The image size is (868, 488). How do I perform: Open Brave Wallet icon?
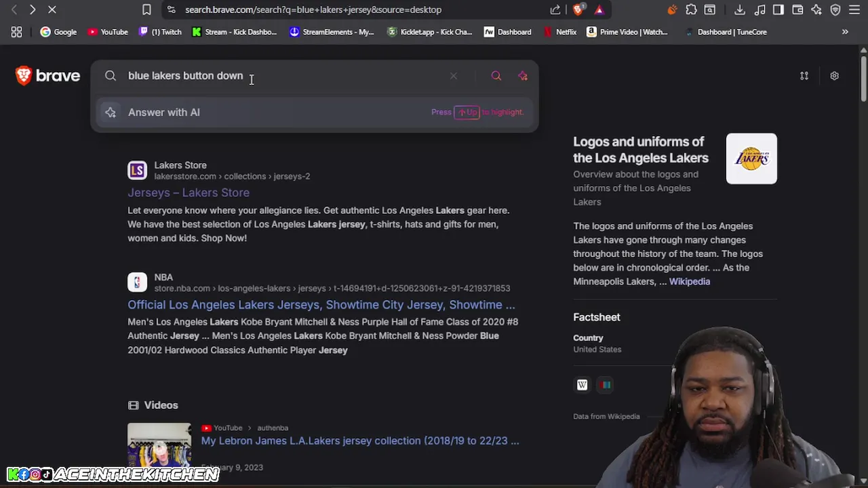pos(797,9)
